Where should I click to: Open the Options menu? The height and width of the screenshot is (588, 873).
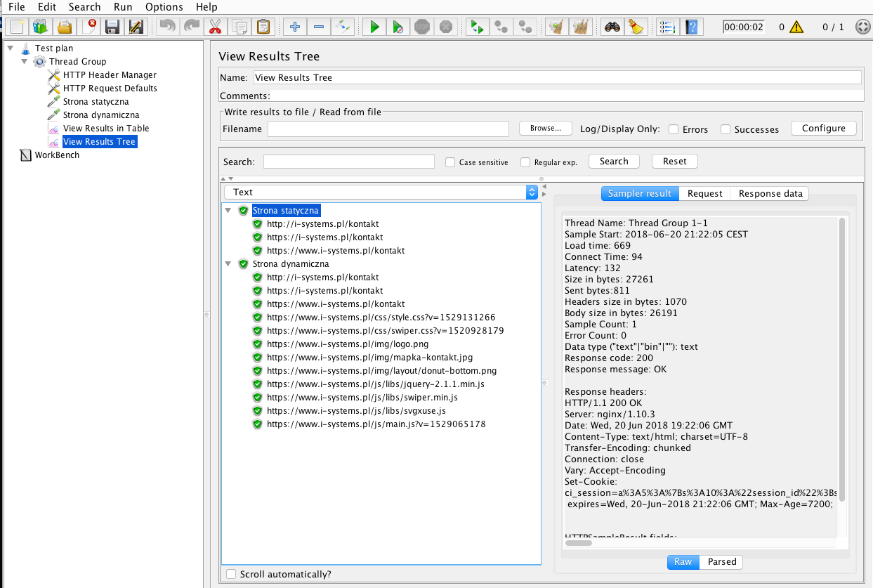pyautogui.click(x=164, y=7)
